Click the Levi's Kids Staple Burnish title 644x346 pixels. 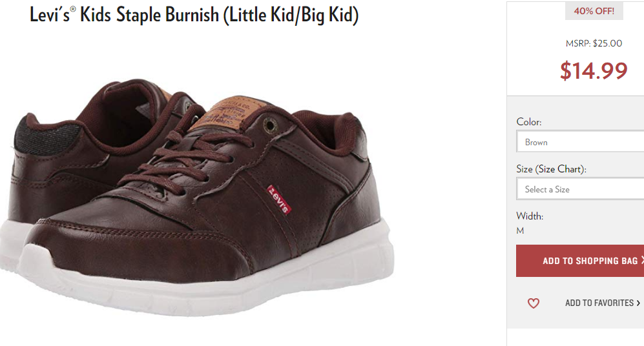pyautogui.click(x=194, y=15)
